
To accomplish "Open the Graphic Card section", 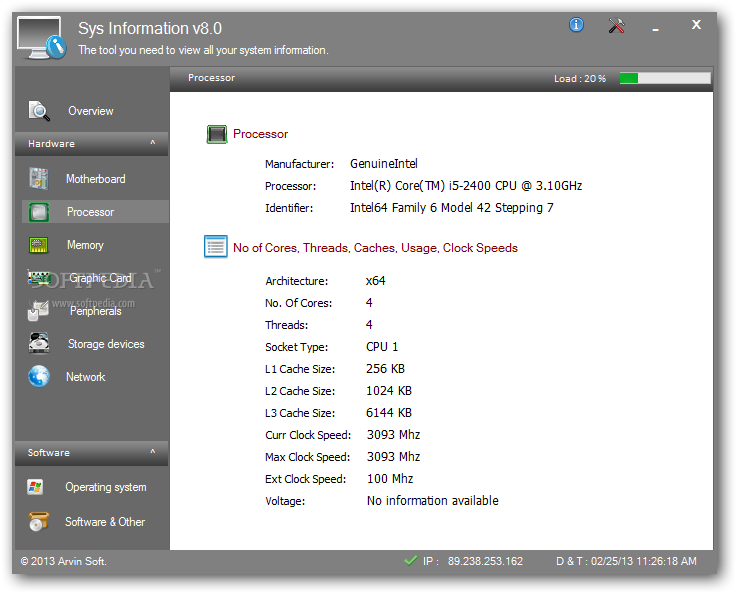I will pos(100,278).
